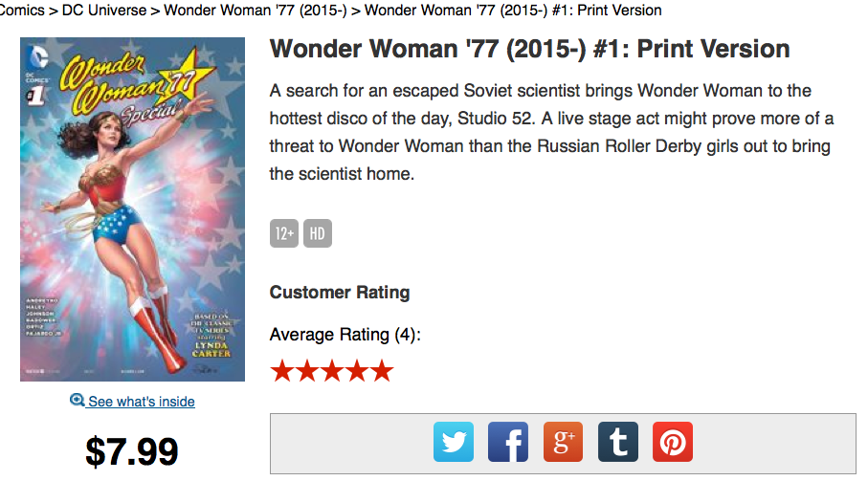Click the HD badge

pyautogui.click(x=317, y=233)
